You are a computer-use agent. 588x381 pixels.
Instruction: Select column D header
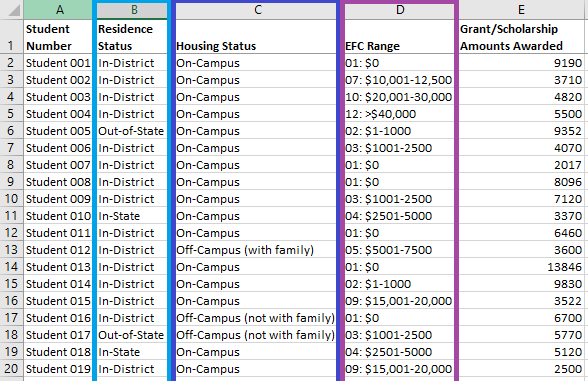[400, 10]
